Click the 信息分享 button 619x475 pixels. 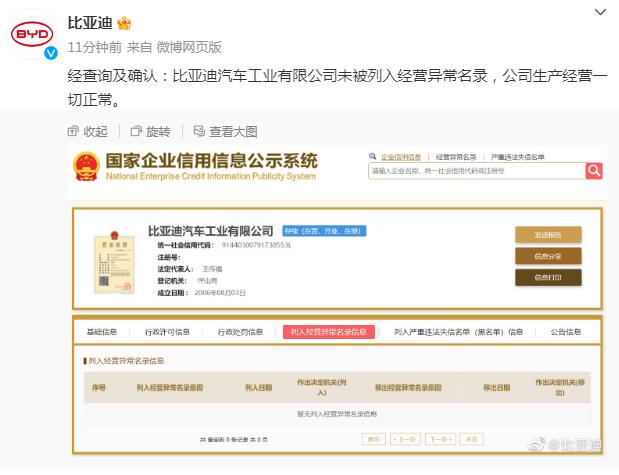point(548,256)
